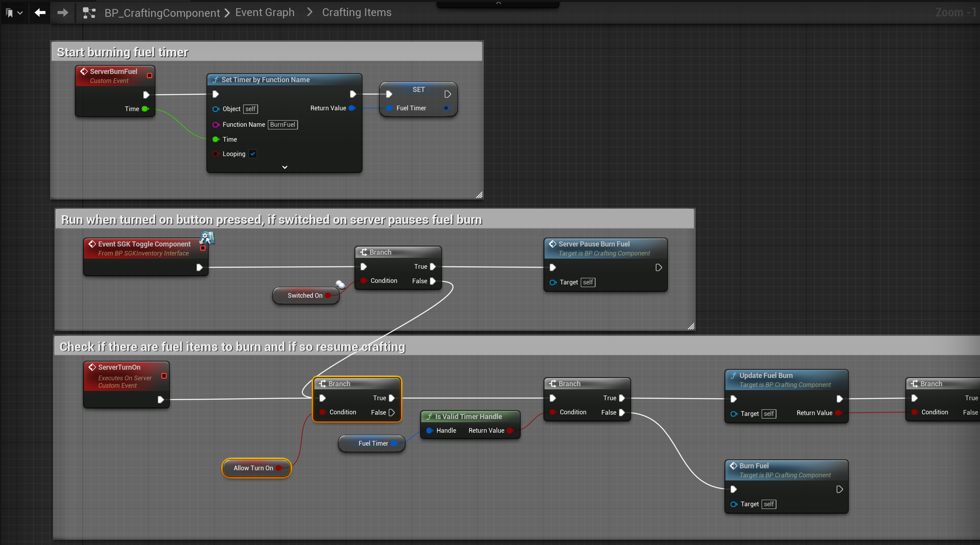Image resolution: width=980 pixels, height=545 pixels.
Task: Select Is Valid Timer Handle node title
Action: (468, 417)
